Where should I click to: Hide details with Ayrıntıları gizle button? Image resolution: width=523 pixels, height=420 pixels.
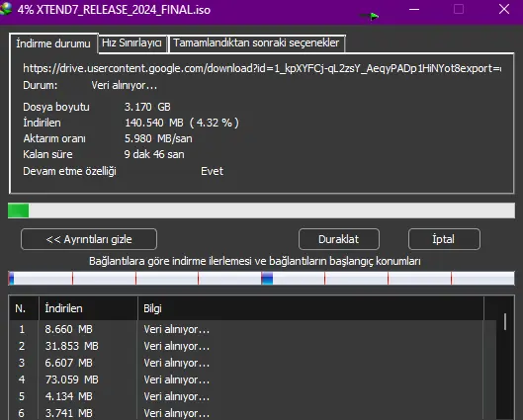coord(89,239)
